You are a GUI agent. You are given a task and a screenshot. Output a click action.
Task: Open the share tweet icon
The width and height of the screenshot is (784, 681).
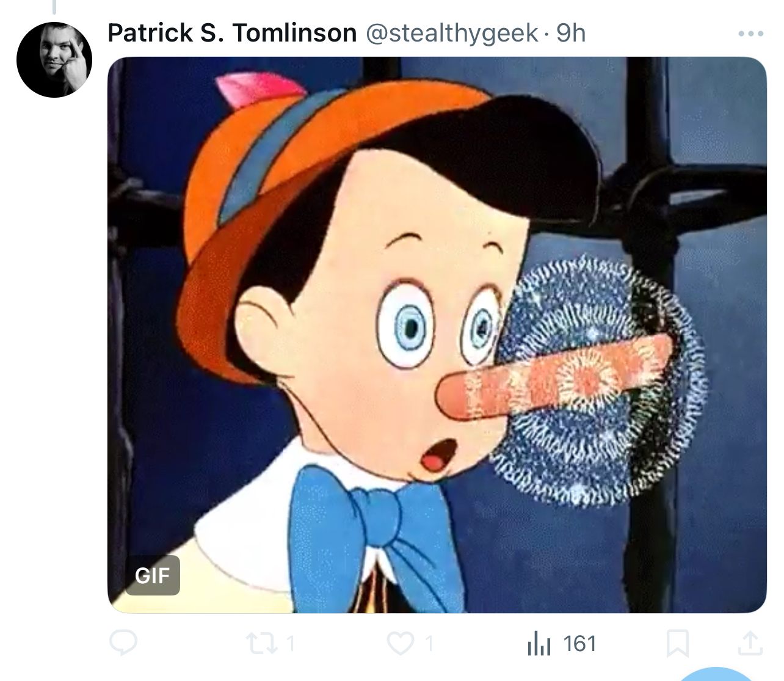pyautogui.click(x=750, y=643)
